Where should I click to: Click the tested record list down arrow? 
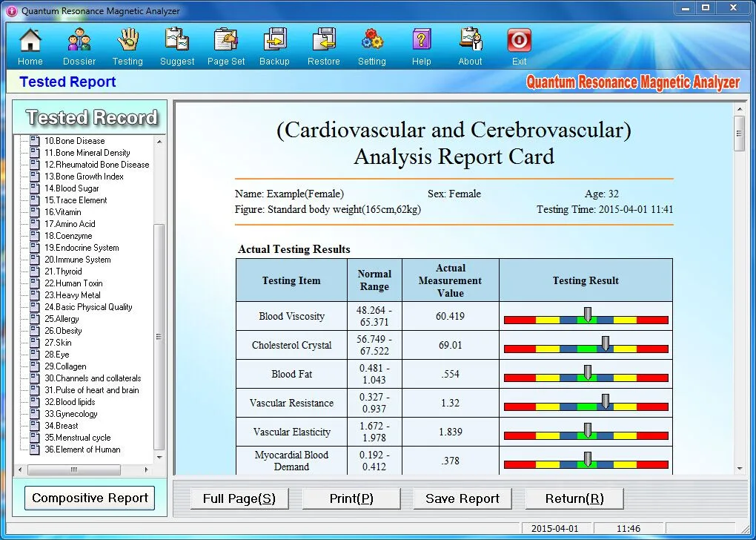coord(159,458)
